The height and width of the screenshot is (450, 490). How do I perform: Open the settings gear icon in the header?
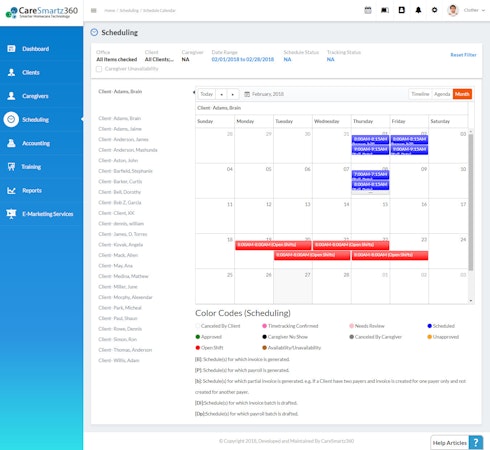(434, 10)
